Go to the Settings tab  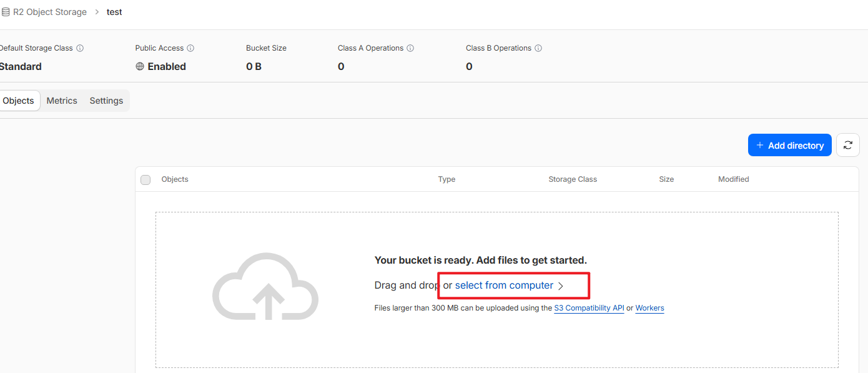(106, 101)
